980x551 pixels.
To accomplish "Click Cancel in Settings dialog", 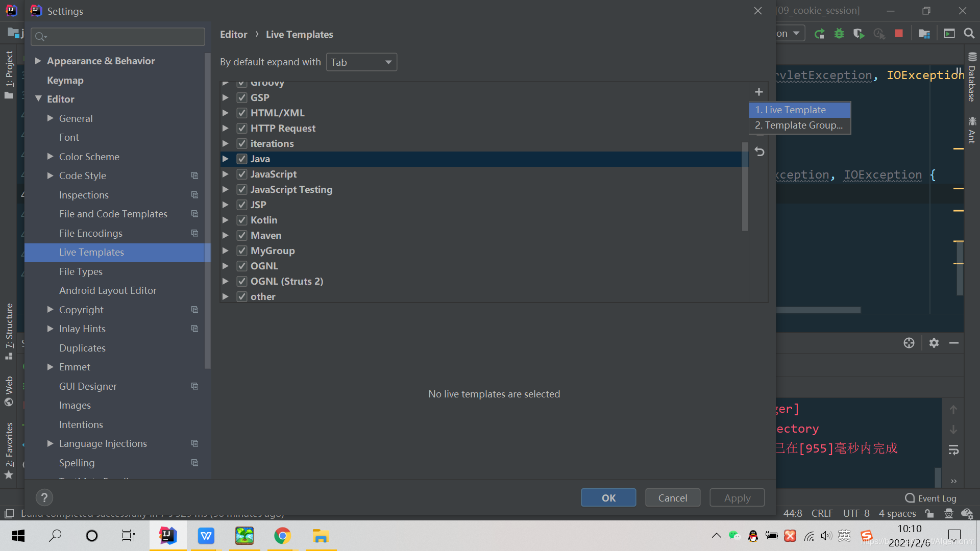I will 673,497.
